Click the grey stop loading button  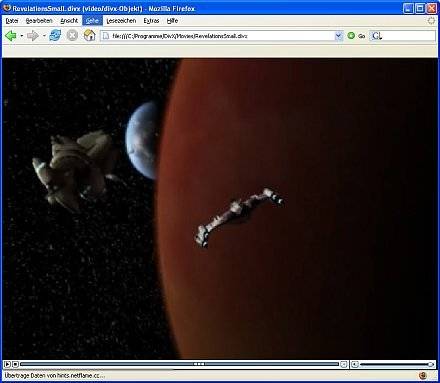72,35
